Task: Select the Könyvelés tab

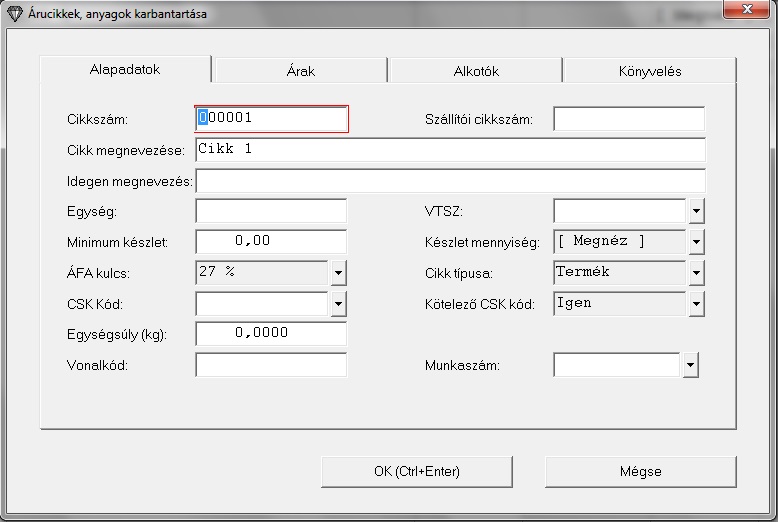Action: pos(649,71)
